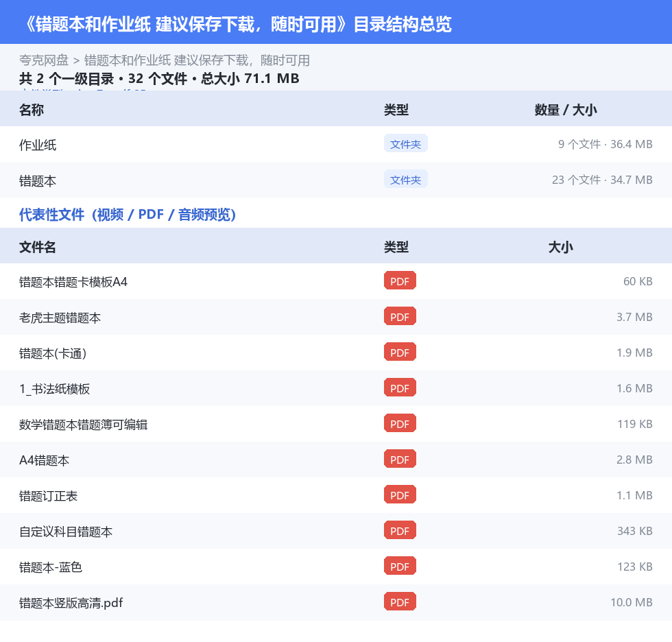Select file name A4错题本
Viewport: 672px width, 642px height.
[44, 460]
